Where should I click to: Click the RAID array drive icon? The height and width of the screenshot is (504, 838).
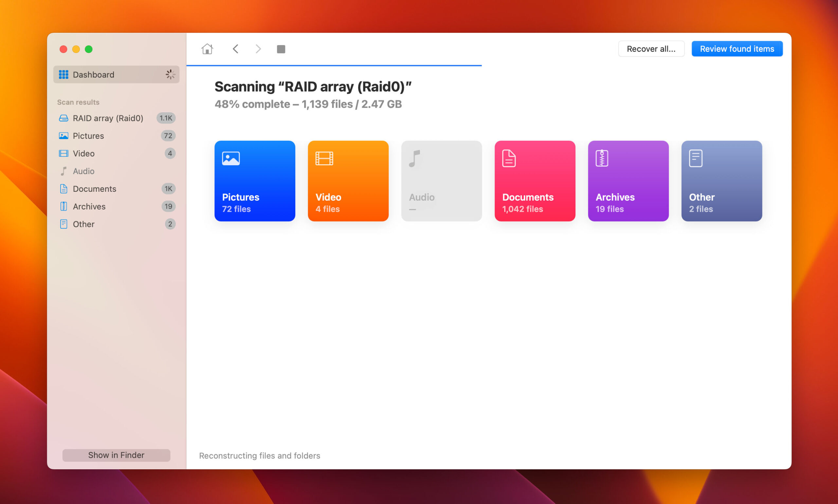point(64,118)
